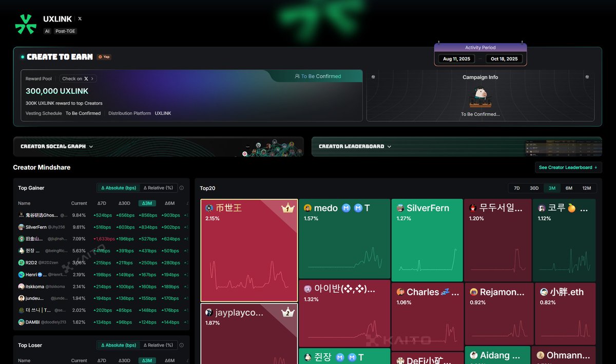This screenshot has width=616, height=364.
Task: Click See Creator Leaderboard button
Action: (568, 167)
